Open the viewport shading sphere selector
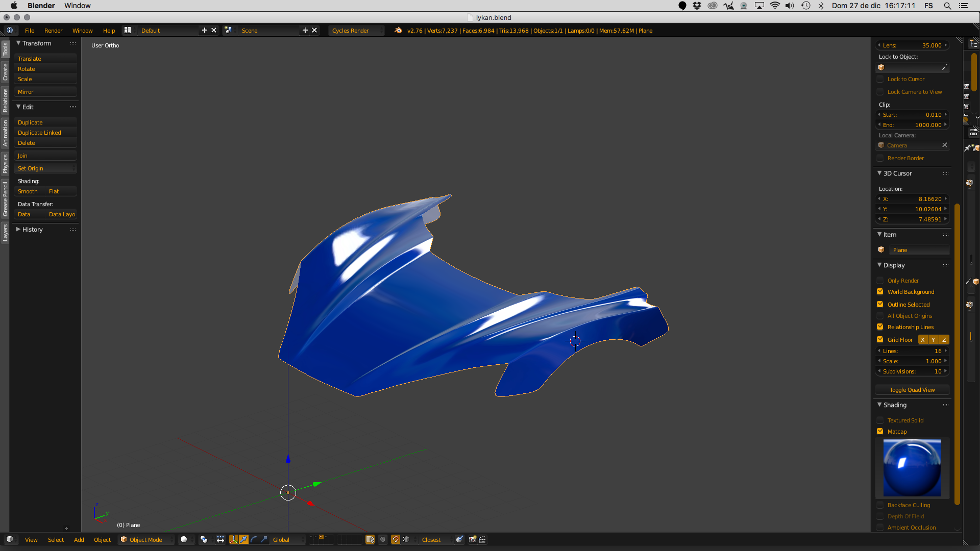This screenshot has height=551, width=980. tap(184, 539)
